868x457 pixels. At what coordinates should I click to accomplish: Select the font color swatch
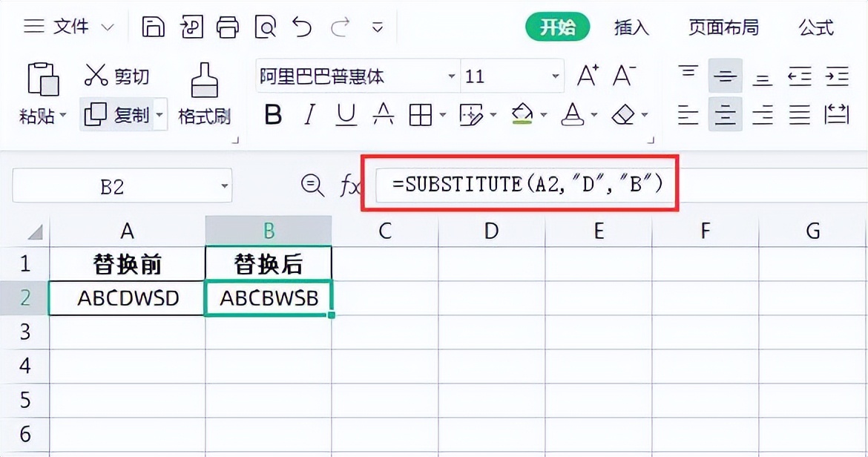(x=572, y=115)
